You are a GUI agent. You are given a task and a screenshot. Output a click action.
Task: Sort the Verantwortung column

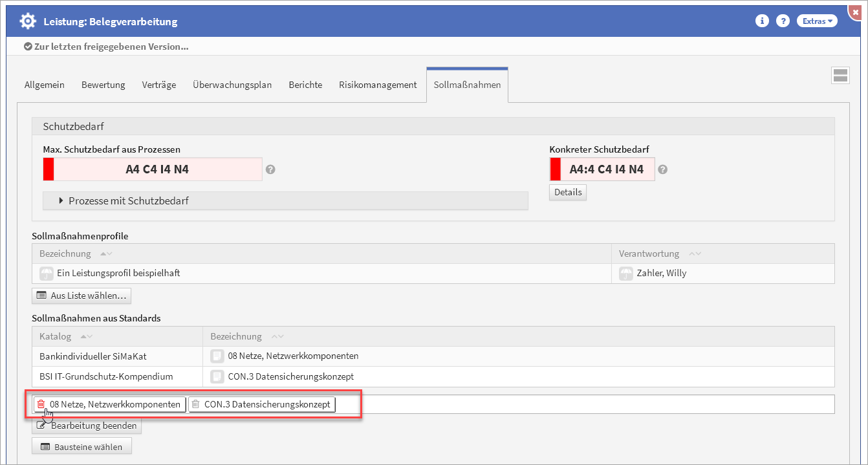[695, 254]
